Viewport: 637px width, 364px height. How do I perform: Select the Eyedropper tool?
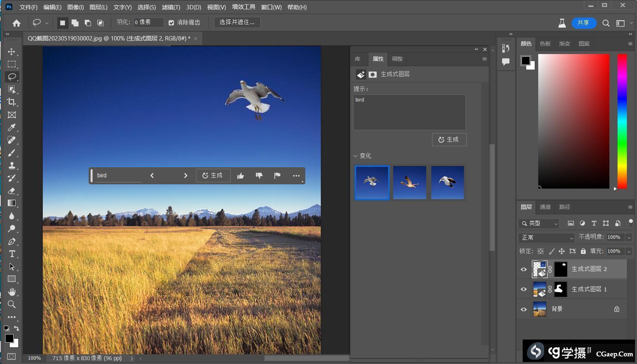(12, 128)
